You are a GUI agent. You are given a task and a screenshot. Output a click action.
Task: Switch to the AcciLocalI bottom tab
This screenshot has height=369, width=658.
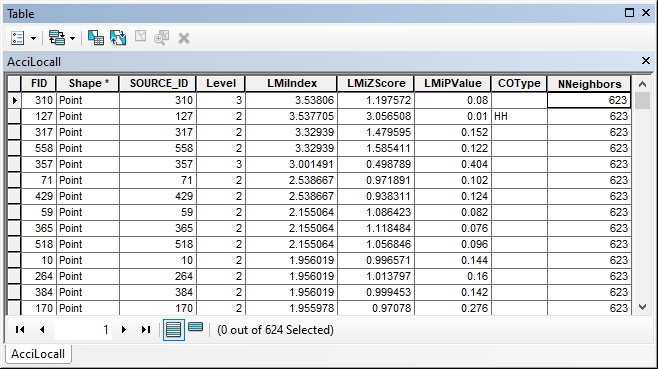pyautogui.click(x=38, y=354)
